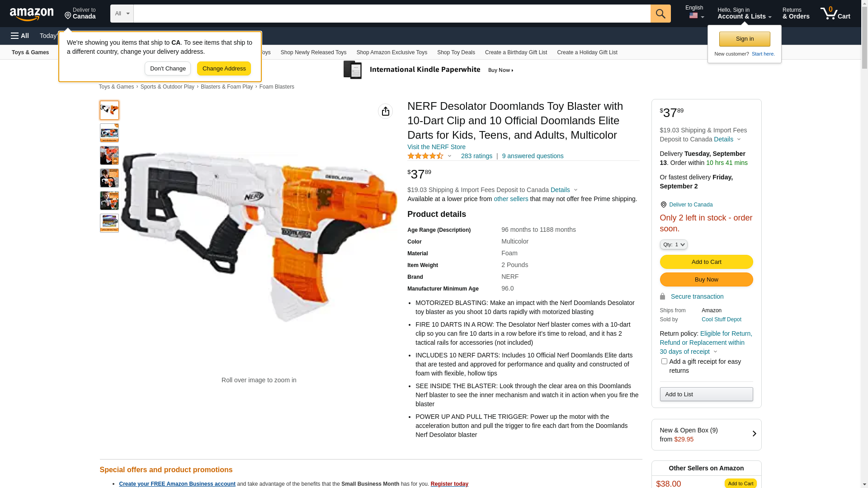
Task: Open the All hamburger menu
Action: point(20,36)
